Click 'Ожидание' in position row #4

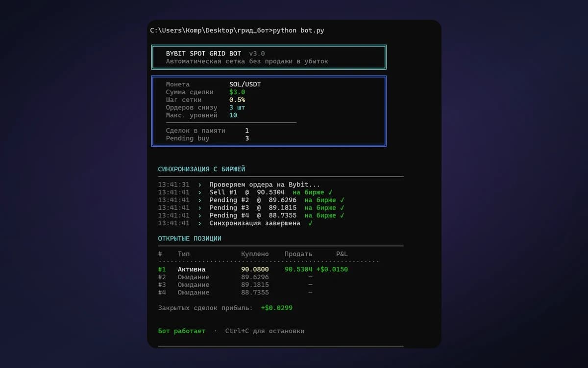click(x=194, y=292)
